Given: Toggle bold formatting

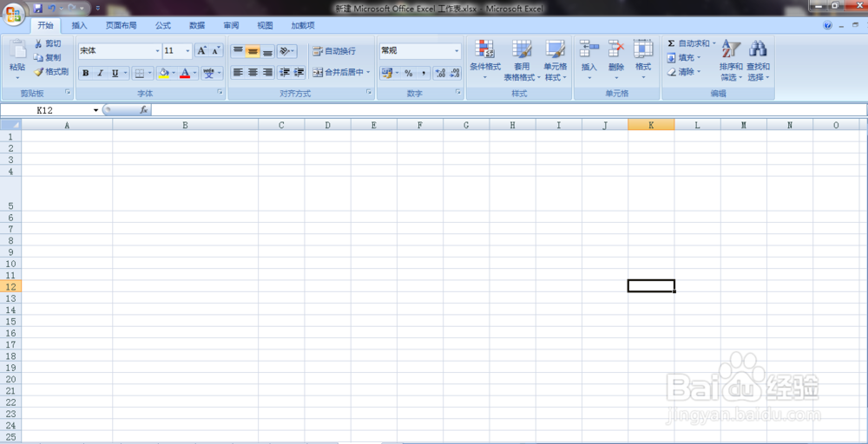Looking at the screenshot, I should coord(86,73).
